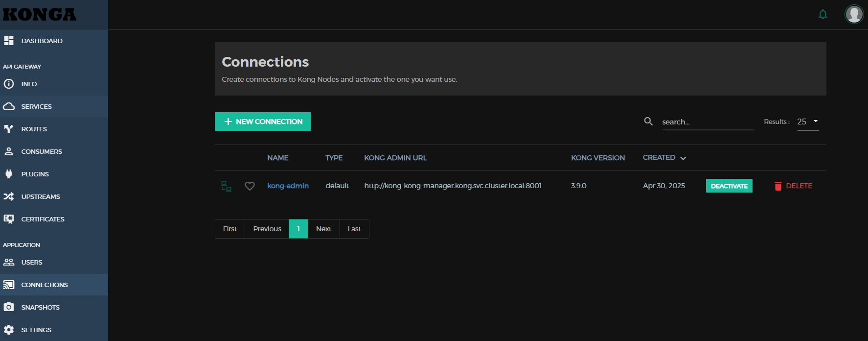Sort by Kong Admin URL header
Screen dimensions: 868x341
coord(395,158)
